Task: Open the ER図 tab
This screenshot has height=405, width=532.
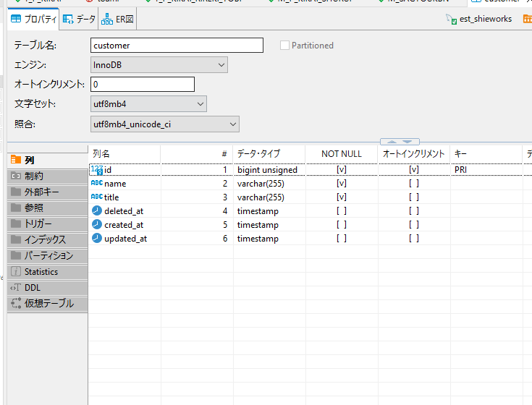Action: [x=117, y=19]
